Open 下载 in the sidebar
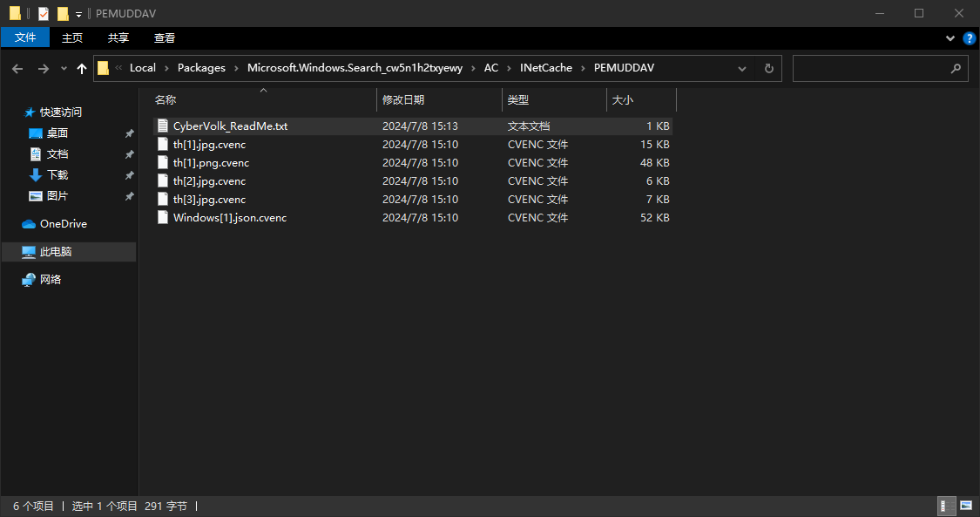 57,175
